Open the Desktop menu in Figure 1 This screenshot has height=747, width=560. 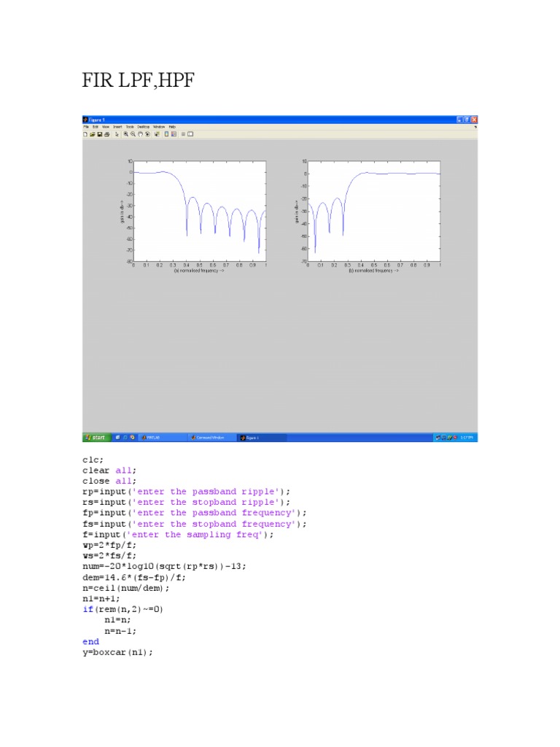click(144, 127)
